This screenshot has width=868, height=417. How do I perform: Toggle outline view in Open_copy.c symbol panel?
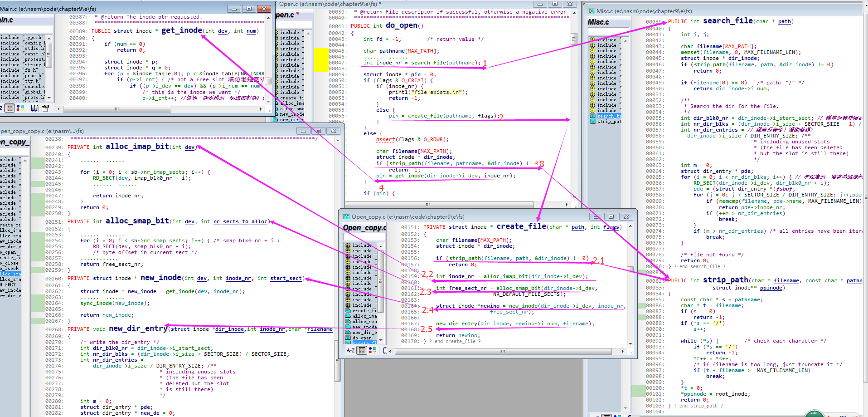pyautogui.click(x=362, y=350)
